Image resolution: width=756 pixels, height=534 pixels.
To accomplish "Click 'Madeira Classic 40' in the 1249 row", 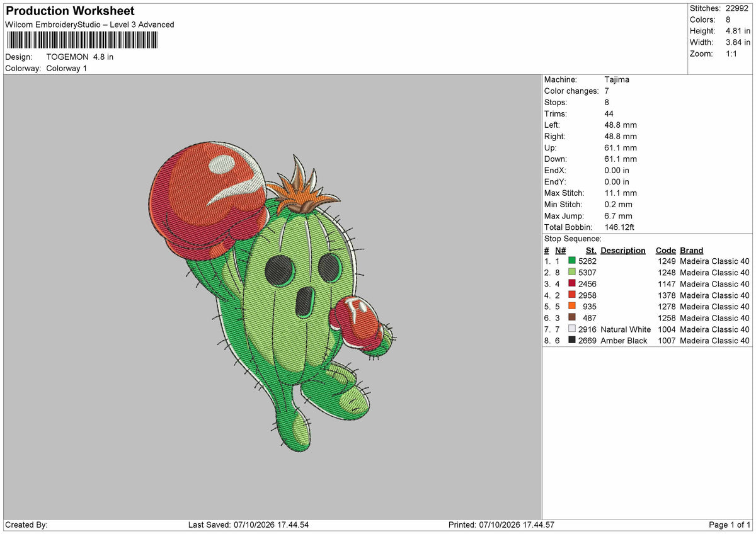I will pos(715,261).
